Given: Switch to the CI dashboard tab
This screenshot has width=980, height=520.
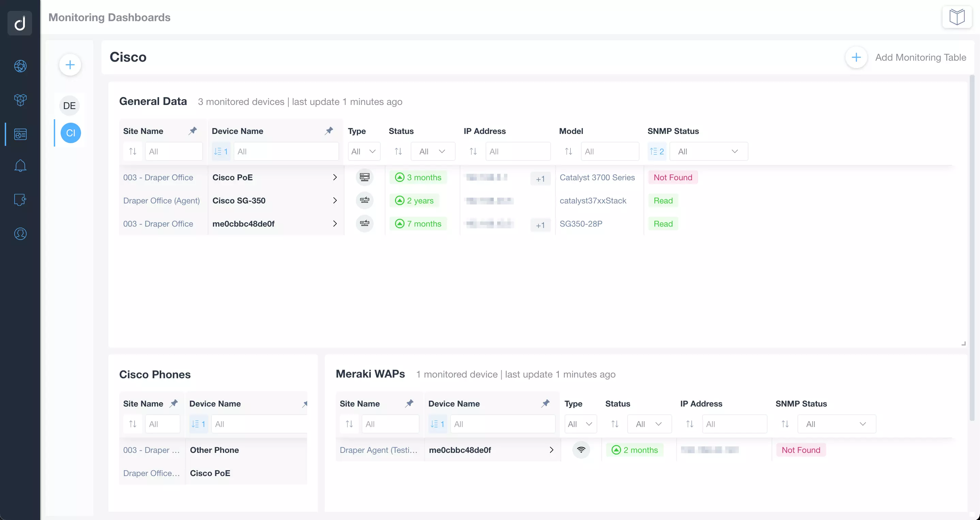Looking at the screenshot, I should tap(71, 133).
